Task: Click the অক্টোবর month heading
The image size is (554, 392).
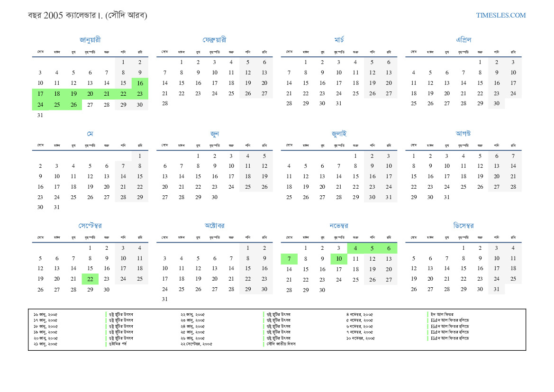Action: click(x=214, y=226)
